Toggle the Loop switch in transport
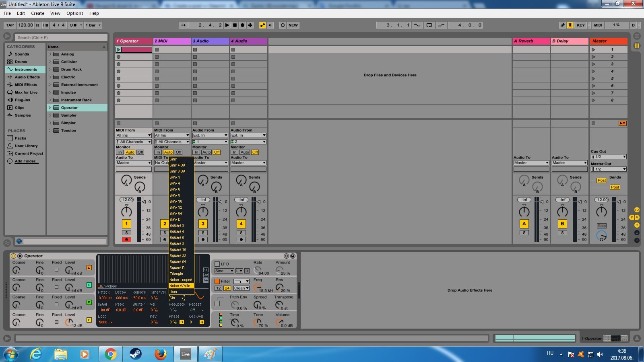 click(429, 25)
